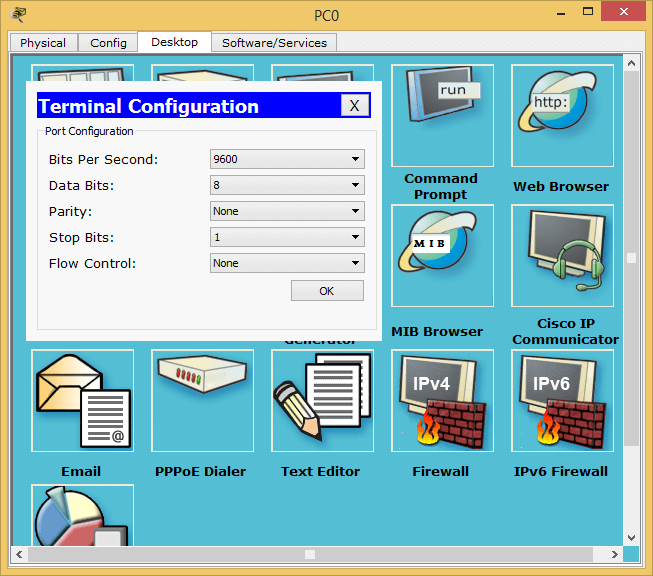The height and width of the screenshot is (576, 653).
Task: Expand the Flow Control dropdown
Action: [x=287, y=263]
